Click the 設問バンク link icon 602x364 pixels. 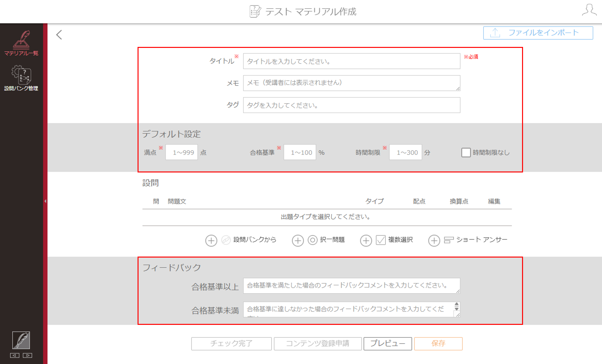226,240
